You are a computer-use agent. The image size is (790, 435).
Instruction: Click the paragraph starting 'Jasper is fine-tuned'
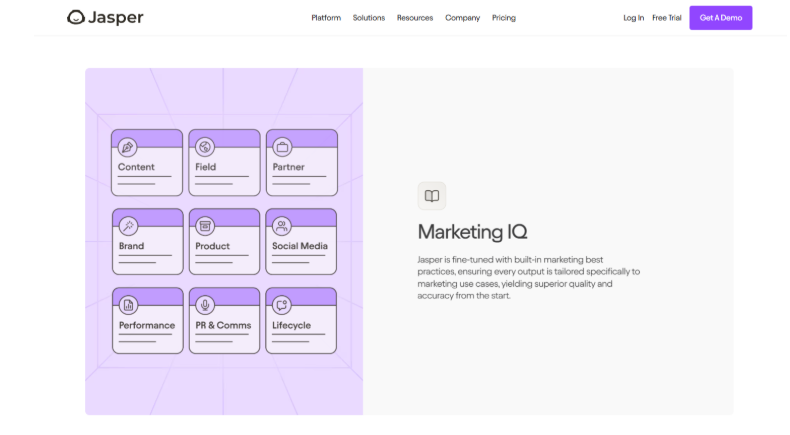[529, 278]
